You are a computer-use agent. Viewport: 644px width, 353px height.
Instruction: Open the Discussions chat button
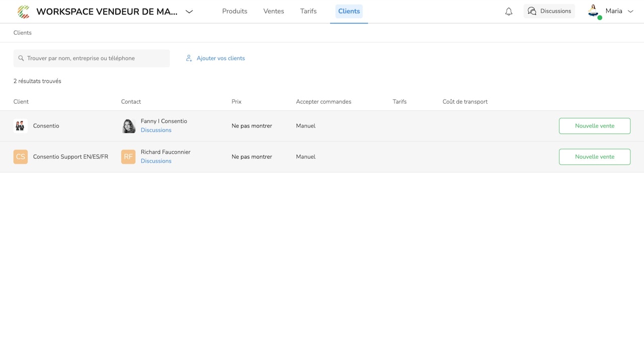point(549,11)
